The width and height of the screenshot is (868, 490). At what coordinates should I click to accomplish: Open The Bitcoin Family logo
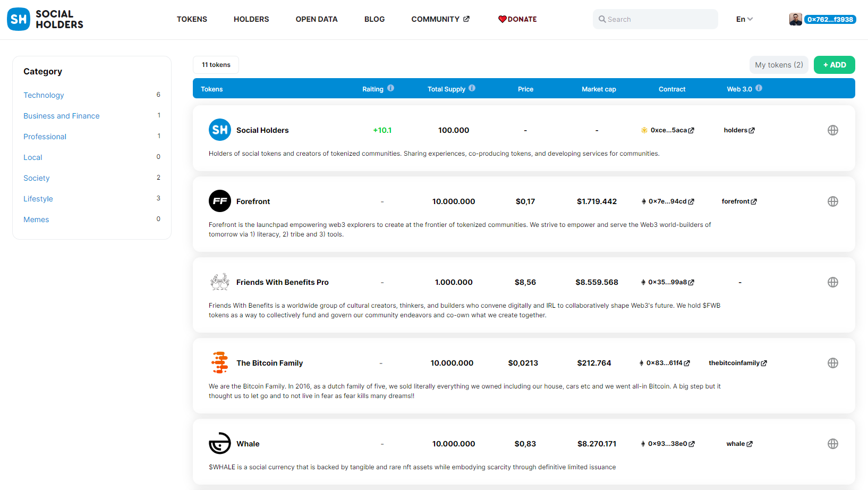pos(220,362)
